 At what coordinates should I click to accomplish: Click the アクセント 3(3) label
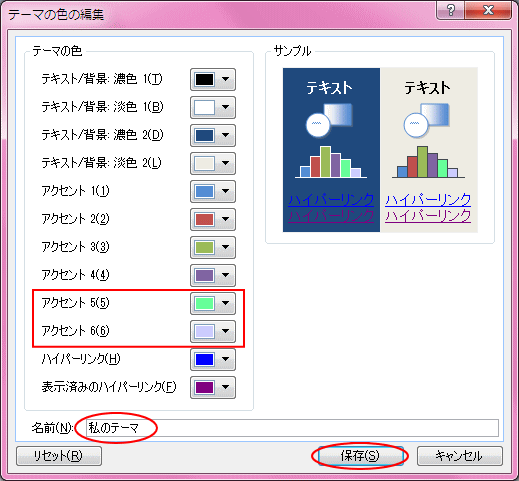[75, 247]
